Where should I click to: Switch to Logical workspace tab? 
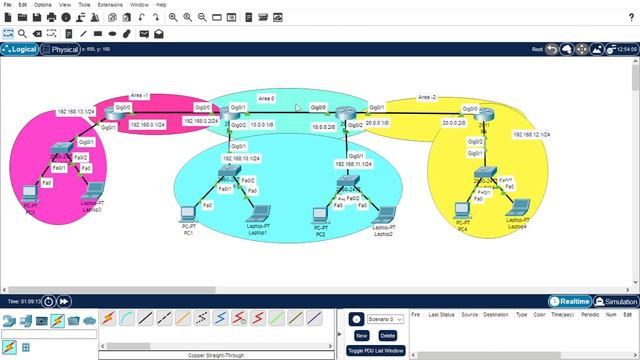pyautogui.click(x=20, y=49)
